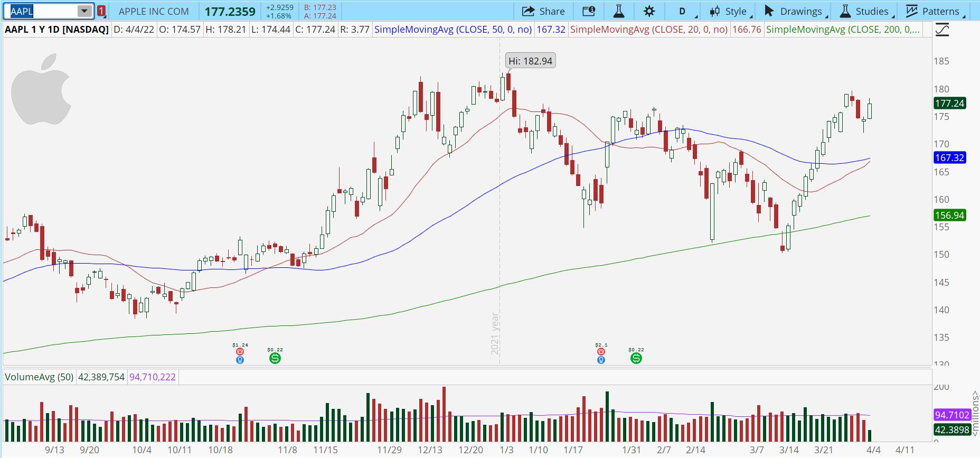
Task: Click the 2021 year divider label
Action: coord(495,333)
